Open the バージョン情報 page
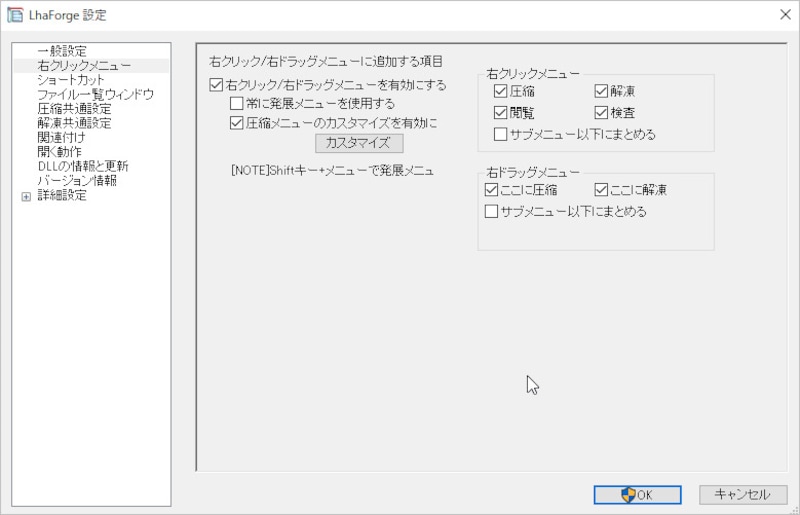Screen dimensions: 800x515 [77, 180]
